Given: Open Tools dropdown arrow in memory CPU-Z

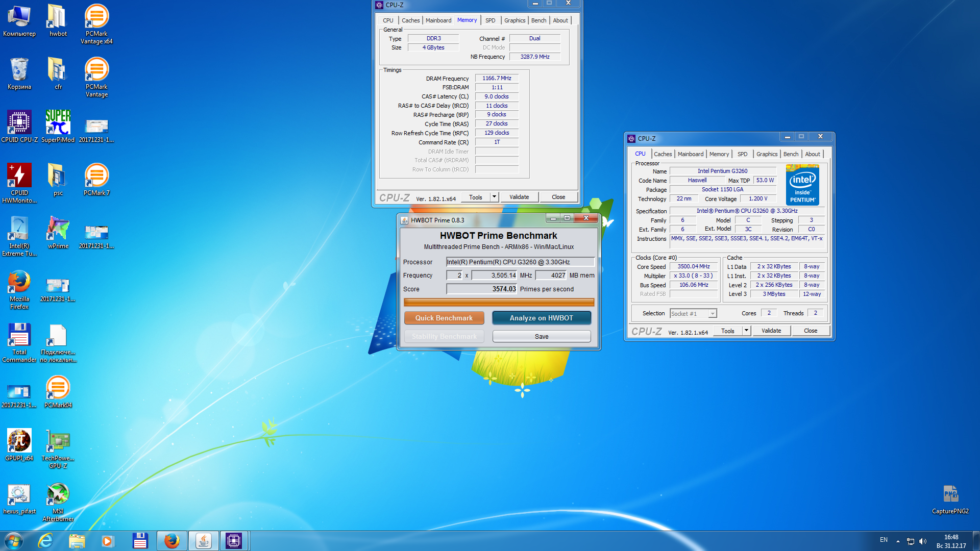Looking at the screenshot, I should 494,197.
